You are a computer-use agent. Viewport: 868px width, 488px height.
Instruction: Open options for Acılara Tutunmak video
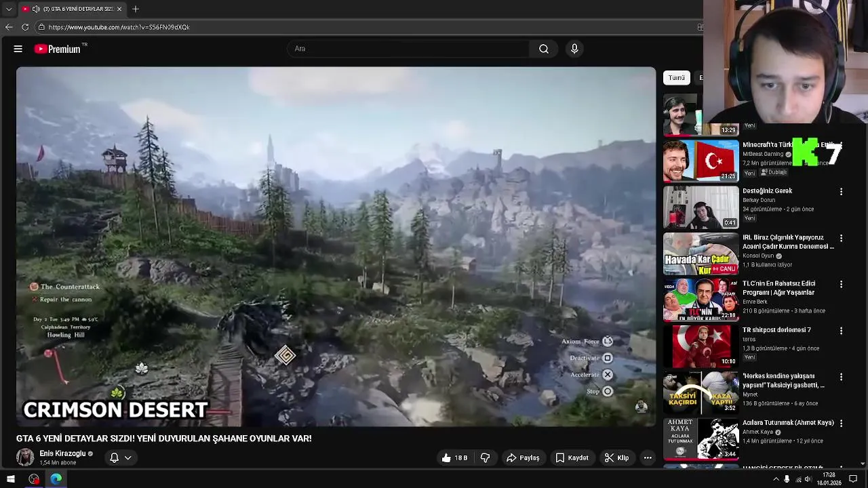[841, 423]
